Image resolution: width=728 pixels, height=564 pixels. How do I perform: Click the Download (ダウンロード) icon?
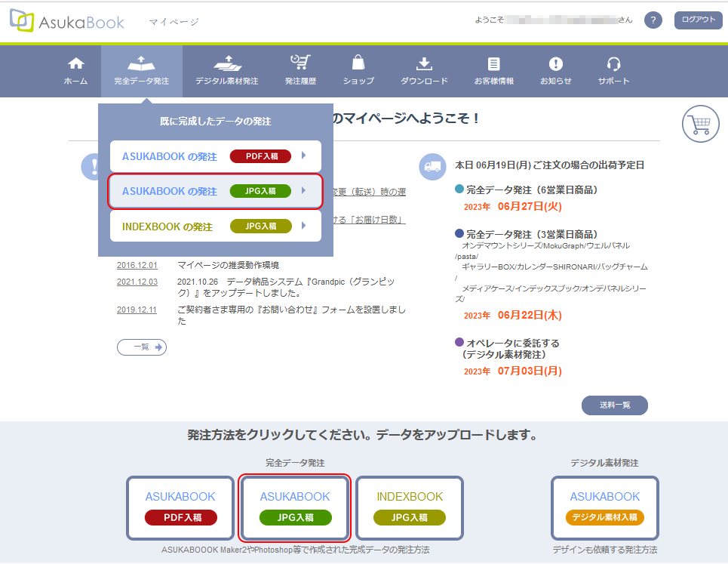coord(424,64)
